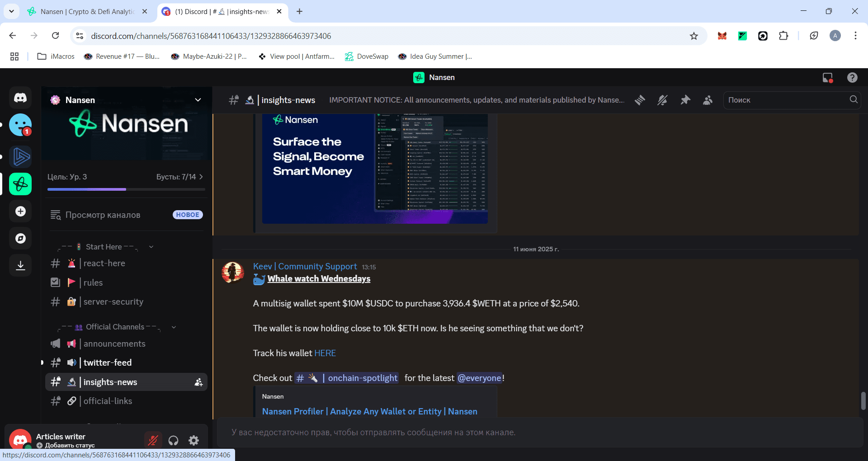Open tab search dropdown arrow
This screenshot has height=461, width=868.
11,11
